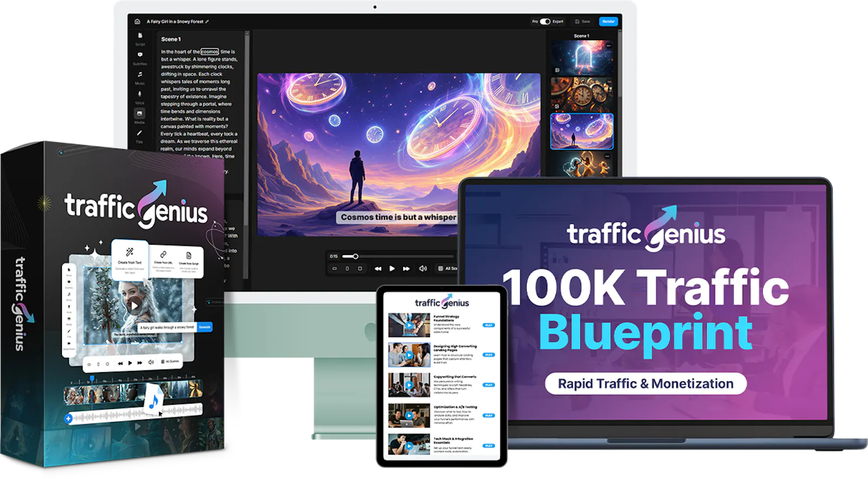Select the landscape aspect ratio in the monitor player
The width and height of the screenshot is (868, 479).
pos(335,269)
